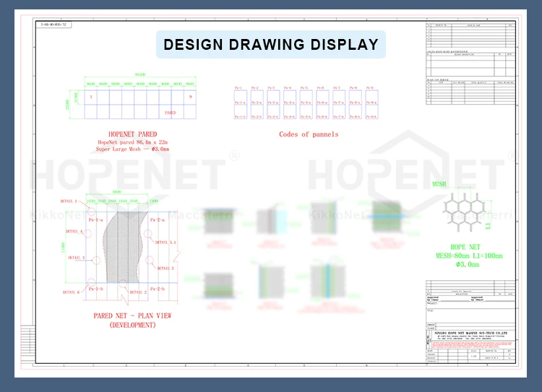Screen dimensions: 542x392
Task: Click the 'Codes of pannels' caption
Action: pyautogui.click(x=309, y=134)
